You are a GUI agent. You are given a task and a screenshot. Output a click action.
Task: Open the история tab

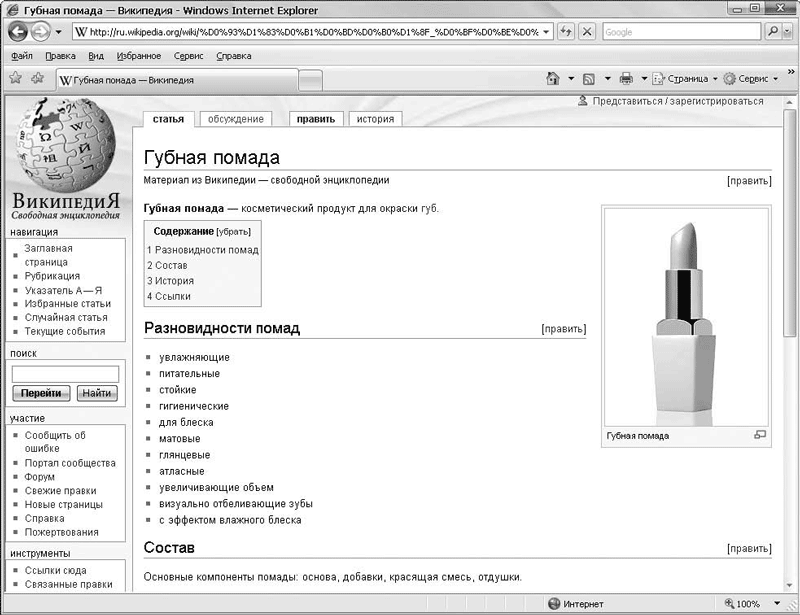(x=375, y=119)
